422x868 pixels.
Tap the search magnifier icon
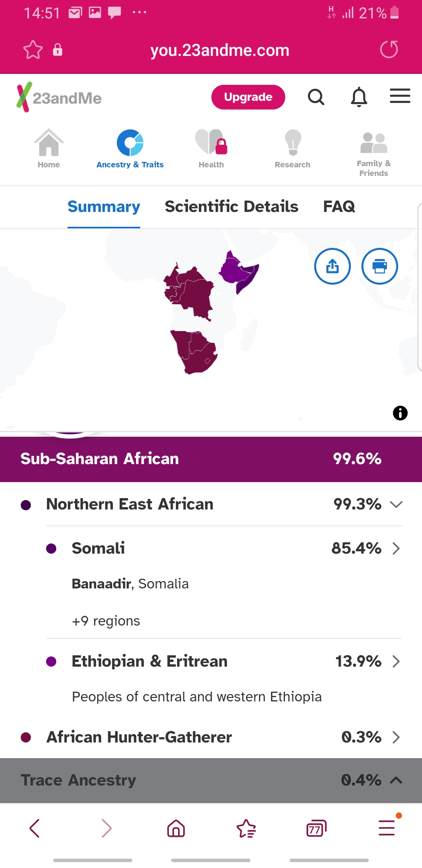click(316, 97)
